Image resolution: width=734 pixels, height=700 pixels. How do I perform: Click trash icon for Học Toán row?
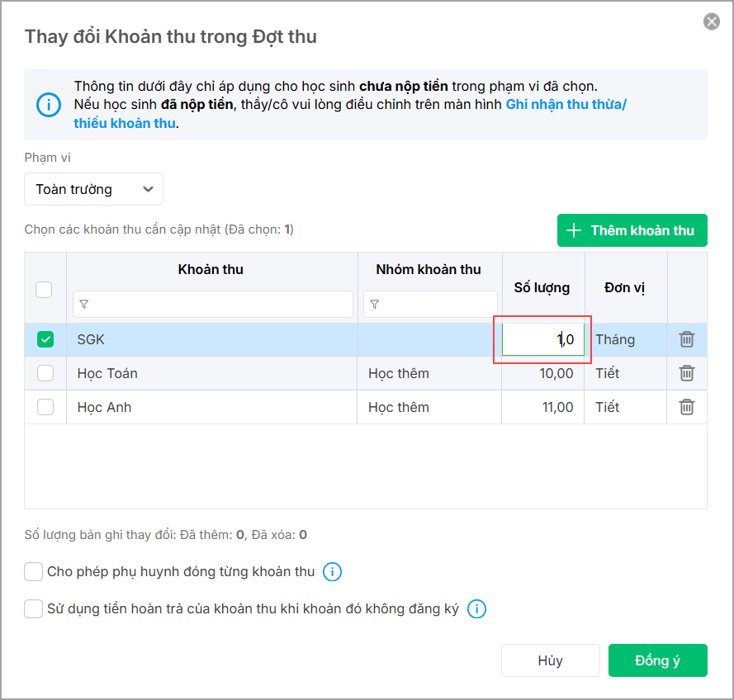tap(686, 373)
